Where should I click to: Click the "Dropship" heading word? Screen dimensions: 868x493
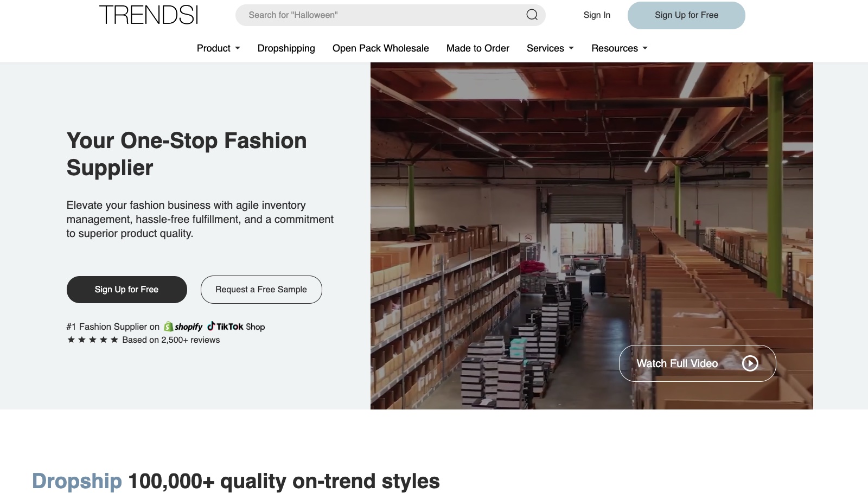tap(77, 482)
